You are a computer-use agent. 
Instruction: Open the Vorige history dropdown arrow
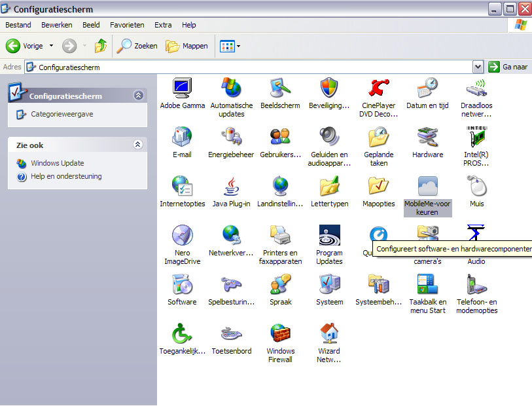click(x=51, y=45)
